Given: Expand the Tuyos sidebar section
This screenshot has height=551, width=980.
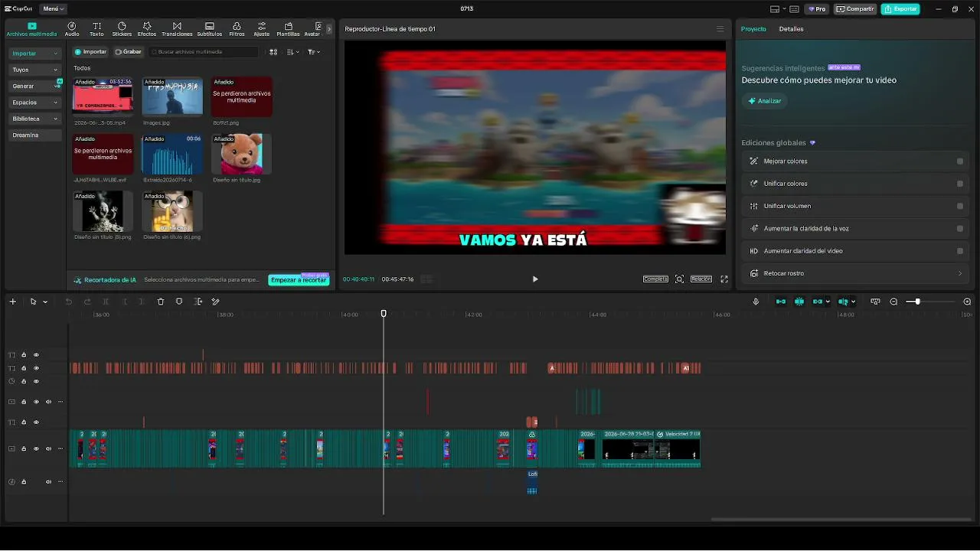Looking at the screenshot, I should point(34,70).
